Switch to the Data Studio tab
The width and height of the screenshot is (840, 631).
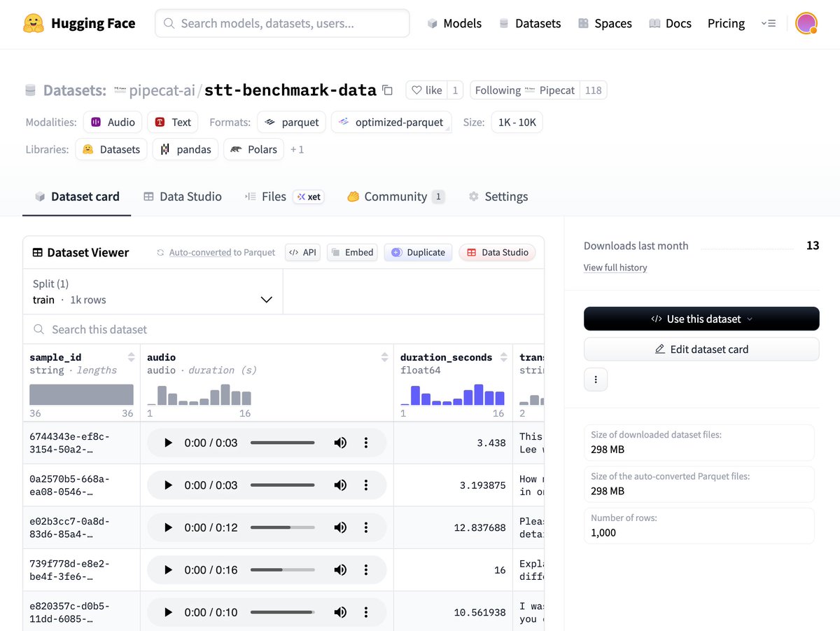coord(182,197)
